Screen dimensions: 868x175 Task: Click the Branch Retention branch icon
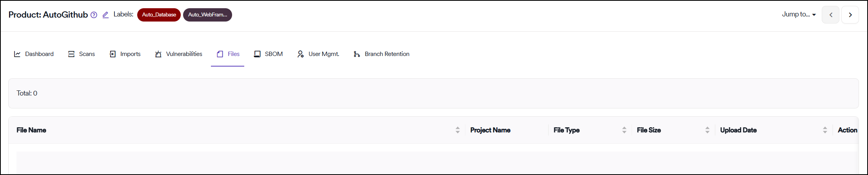click(356, 54)
